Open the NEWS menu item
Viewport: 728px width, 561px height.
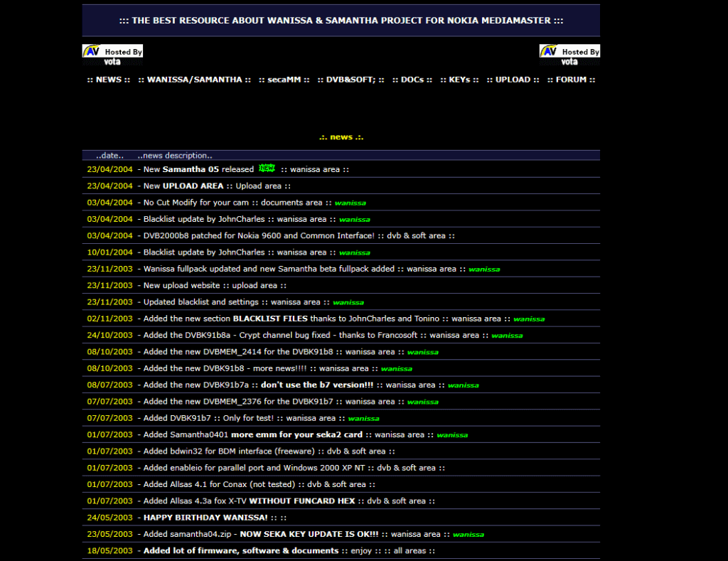[108, 80]
